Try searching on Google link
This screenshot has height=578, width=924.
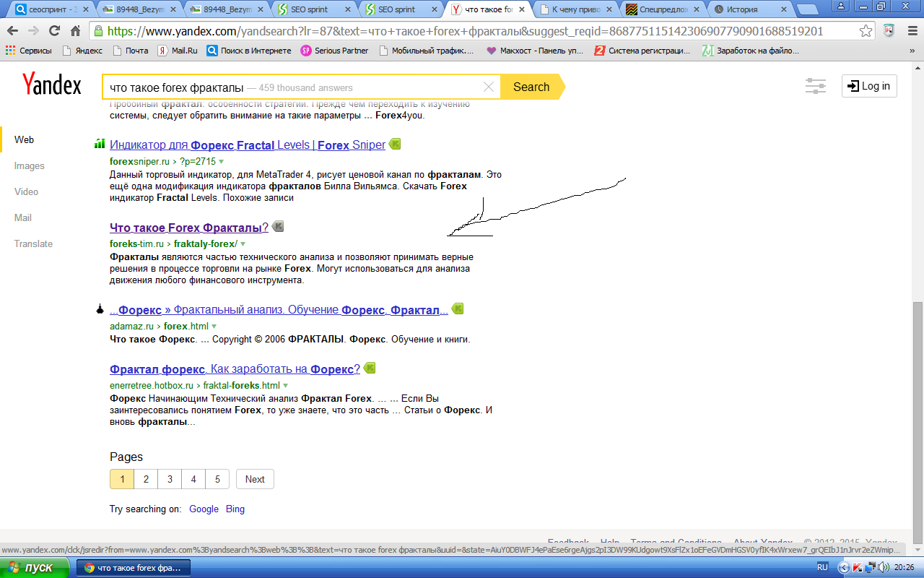tap(204, 509)
